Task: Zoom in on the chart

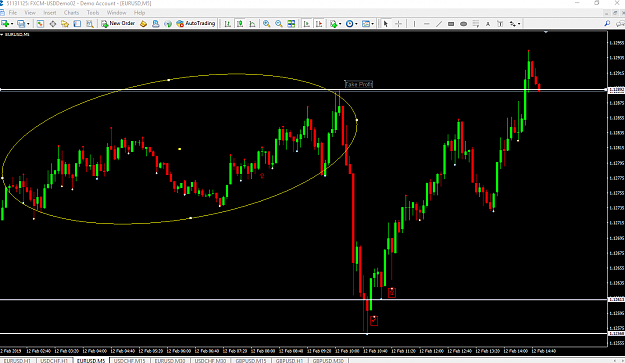Action: pyautogui.click(x=266, y=24)
